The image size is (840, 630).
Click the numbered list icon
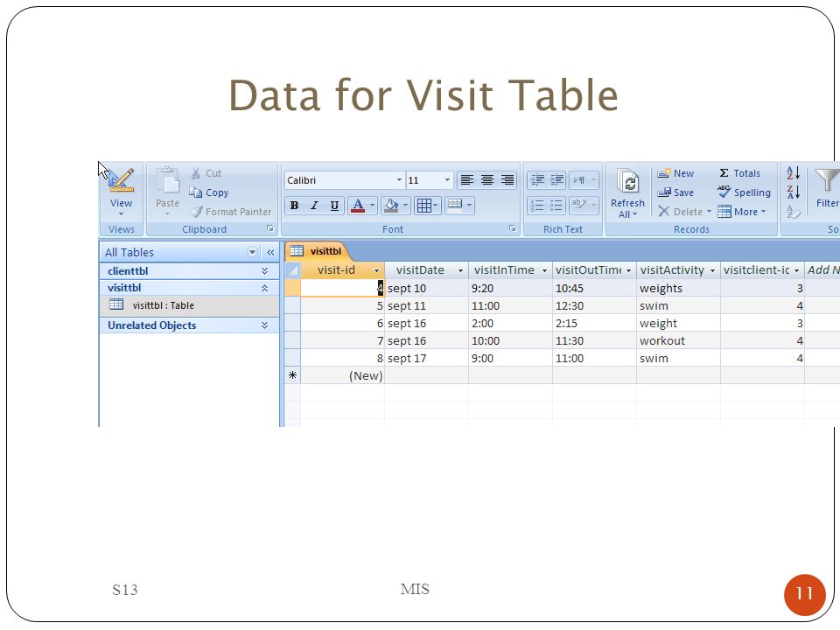tap(537, 205)
